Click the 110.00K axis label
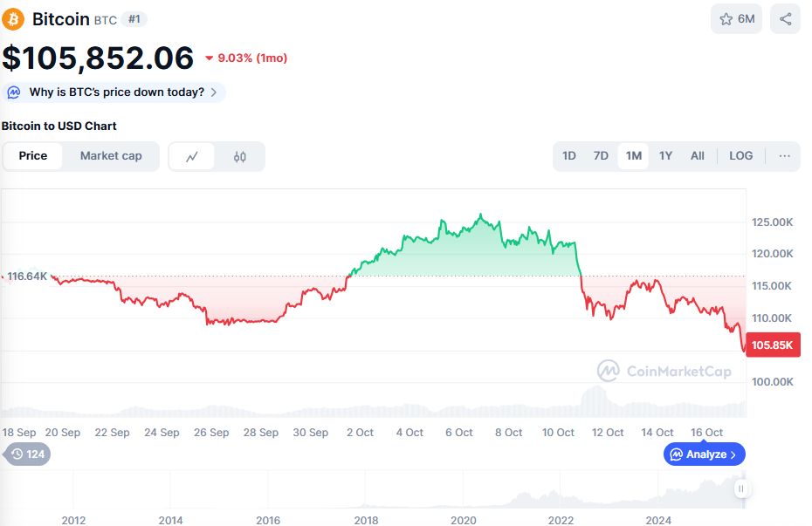Viewport: 812px width, 526px height. [x=772, y=318]
